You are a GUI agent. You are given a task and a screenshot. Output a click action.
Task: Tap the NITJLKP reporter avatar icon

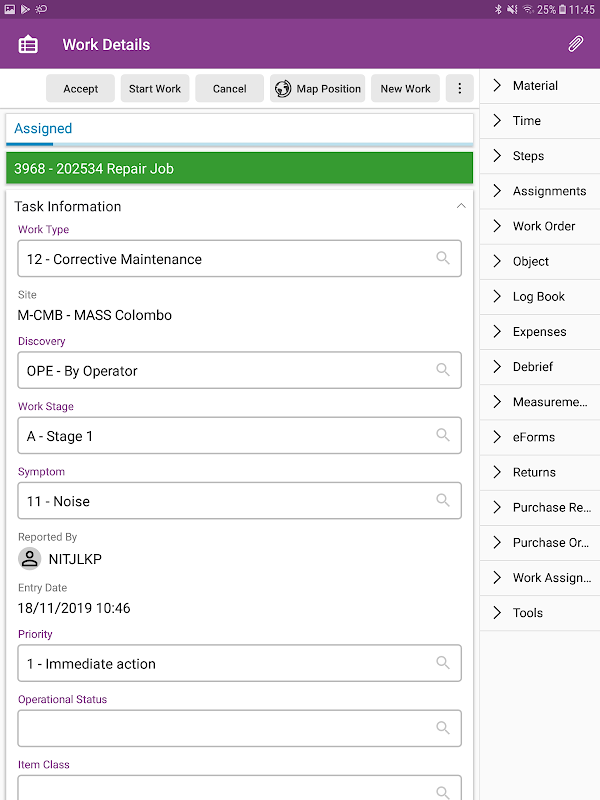pyautogui.click(x=30, y=559)
